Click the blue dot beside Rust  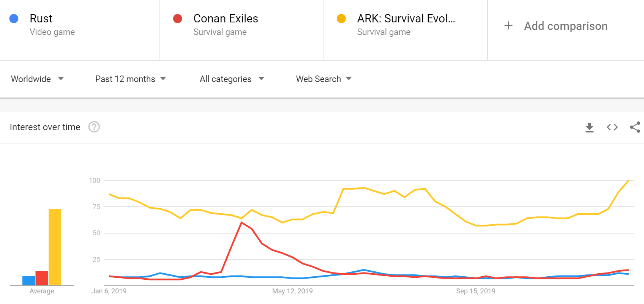point(14,19)
